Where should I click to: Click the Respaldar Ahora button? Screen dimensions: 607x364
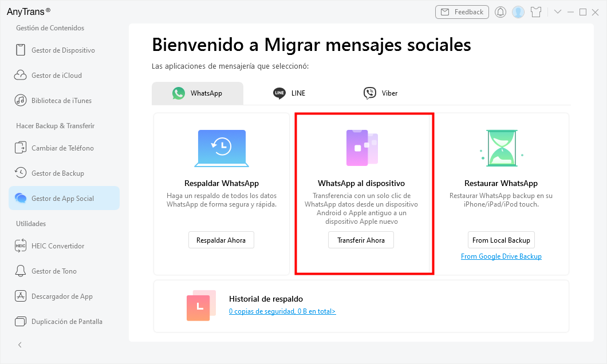coord(221,240)
